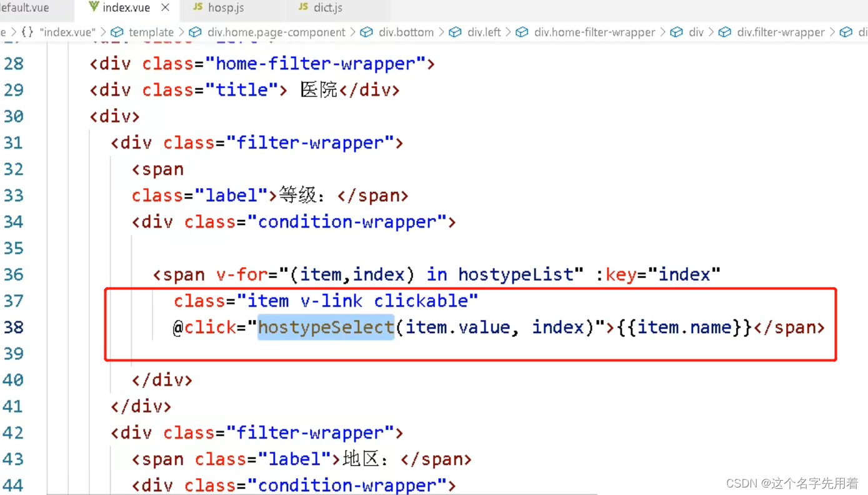This screenshot has height=495, width=868.
Task: Click the JS icon on dict.js tab
Action: [x=303, y=7]
